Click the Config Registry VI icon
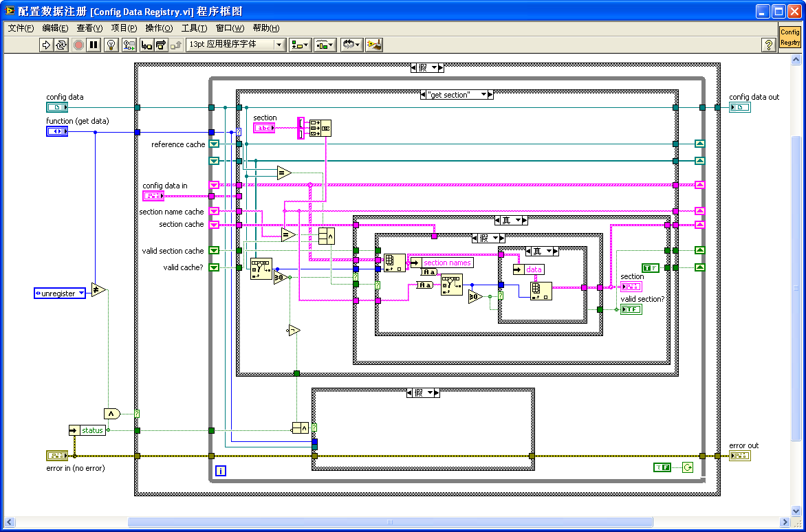Image resolution: width=806 pixels, height=532 pixels. pos(789,38)
